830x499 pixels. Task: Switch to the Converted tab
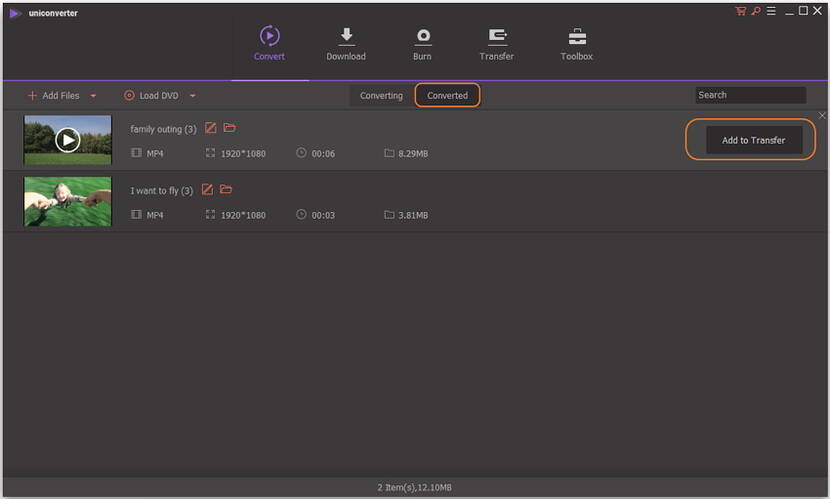point(447,96)
